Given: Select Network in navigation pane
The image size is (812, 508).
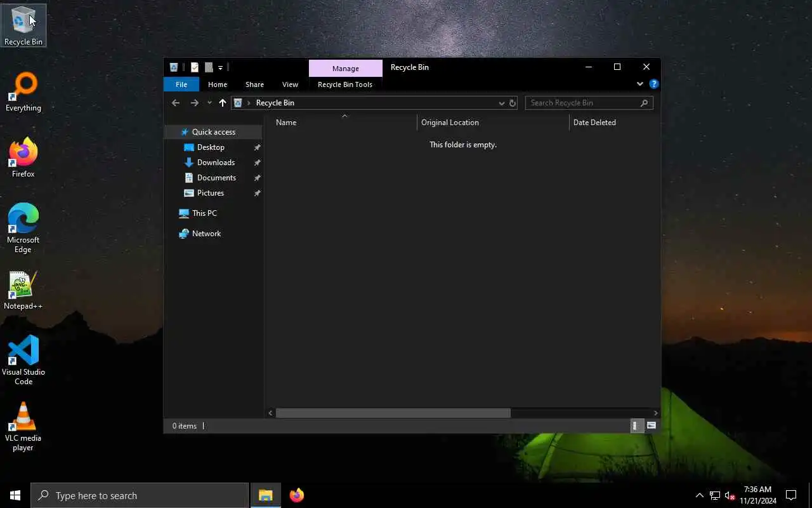Looking at the screenshot, I should tap(206, 234).
